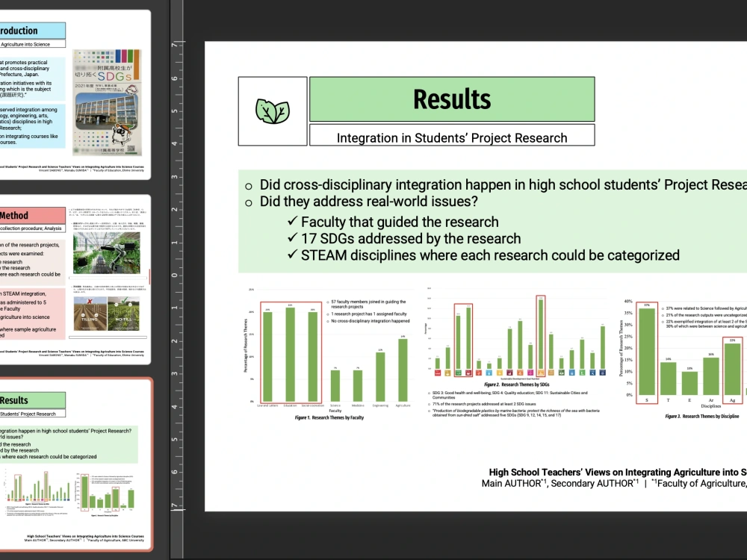Select the bullet beside 'Did they address real-world issues?'
The width and height of the screenshot is (747, 560).
coord(248,201)
